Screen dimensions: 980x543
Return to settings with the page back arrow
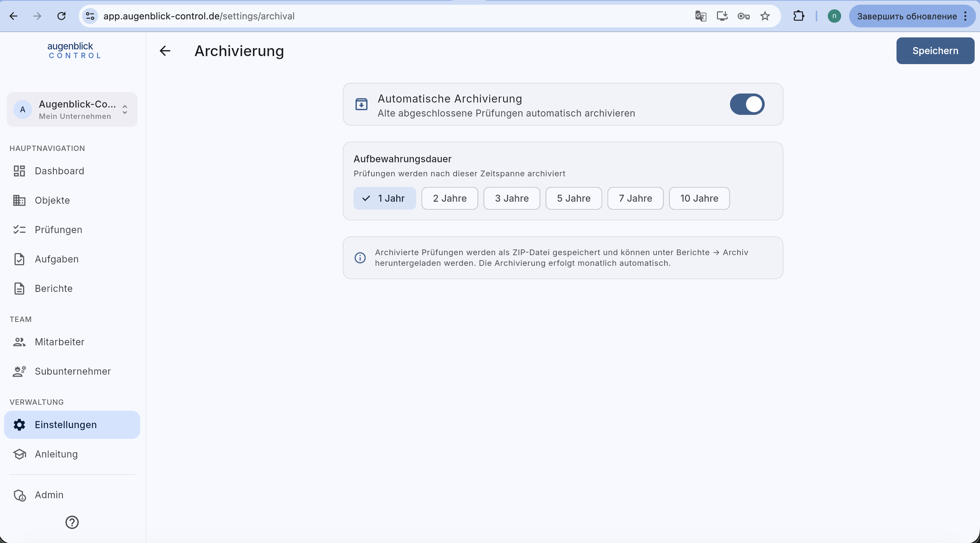[165, 51]
